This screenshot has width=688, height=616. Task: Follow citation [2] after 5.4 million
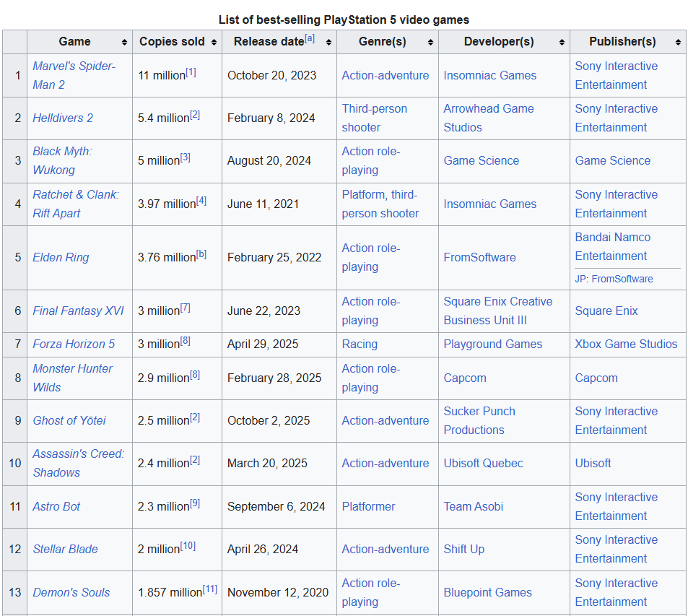pos(195,115)
